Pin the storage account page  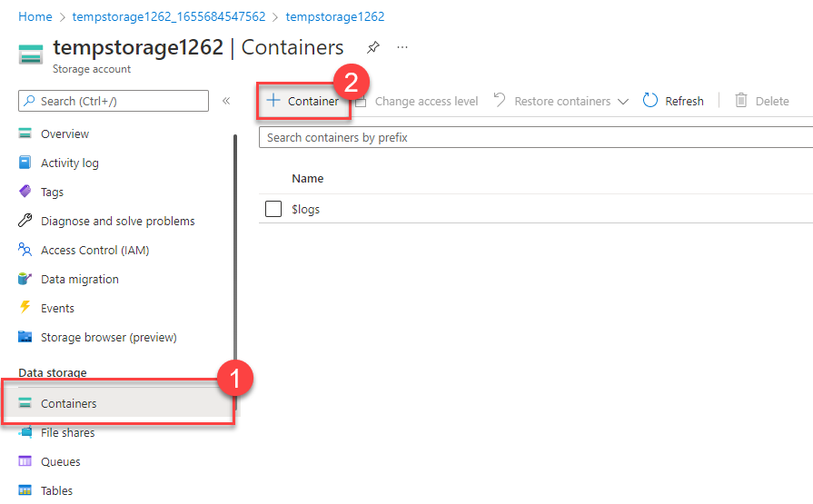[373, 47]
